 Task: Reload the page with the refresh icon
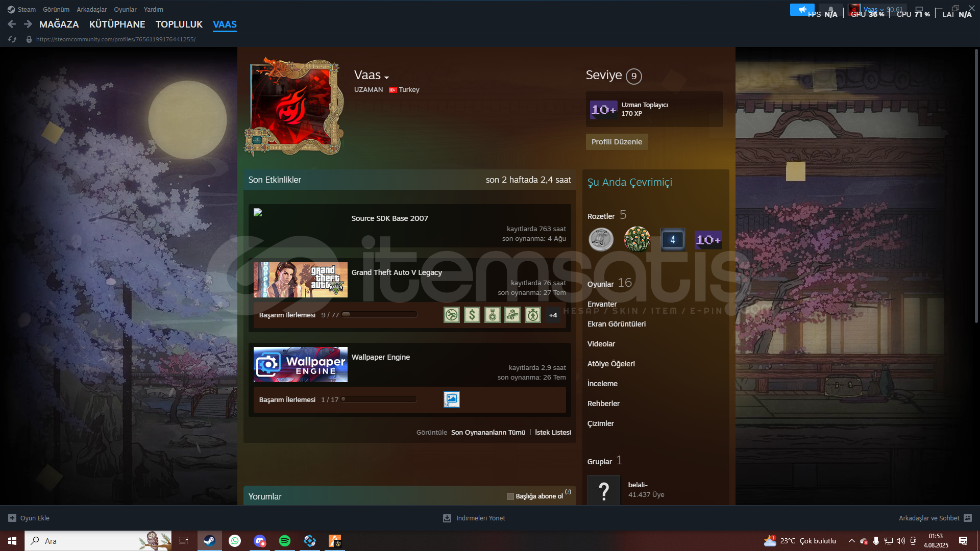[x=12, y=39]
